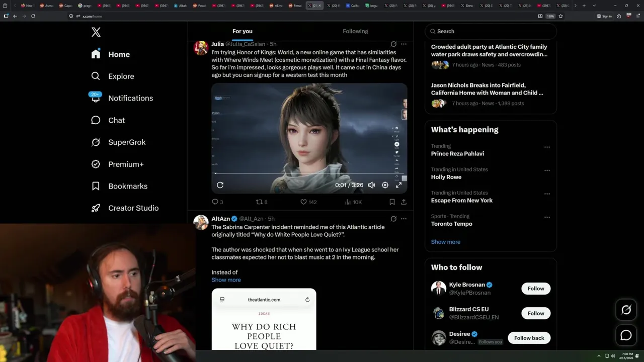The image size is (644, 362).
Task: Click the video progress bar
Action: (x=309, y=174)
